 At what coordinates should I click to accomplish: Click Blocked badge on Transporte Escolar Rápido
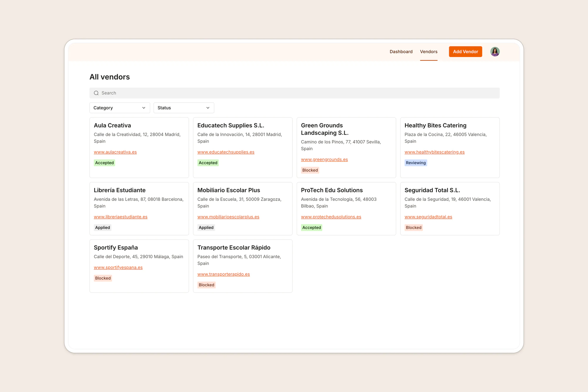click(x=206, y=285)
